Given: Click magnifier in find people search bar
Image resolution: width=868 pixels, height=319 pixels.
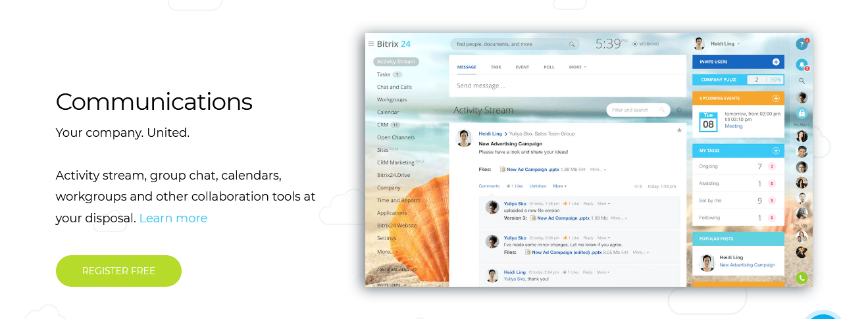Looking at the screenshot, I should coord(572,45).
